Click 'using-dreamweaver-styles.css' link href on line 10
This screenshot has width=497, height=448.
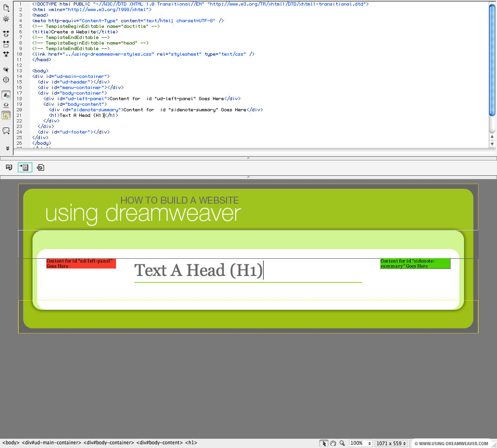pos(109,54)
